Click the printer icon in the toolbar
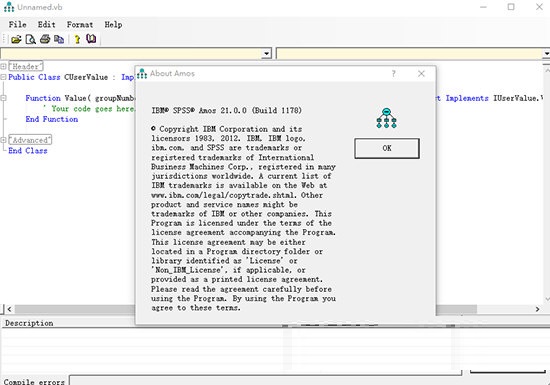The height and width of the screenshot is (385, 550). [45, 39]
